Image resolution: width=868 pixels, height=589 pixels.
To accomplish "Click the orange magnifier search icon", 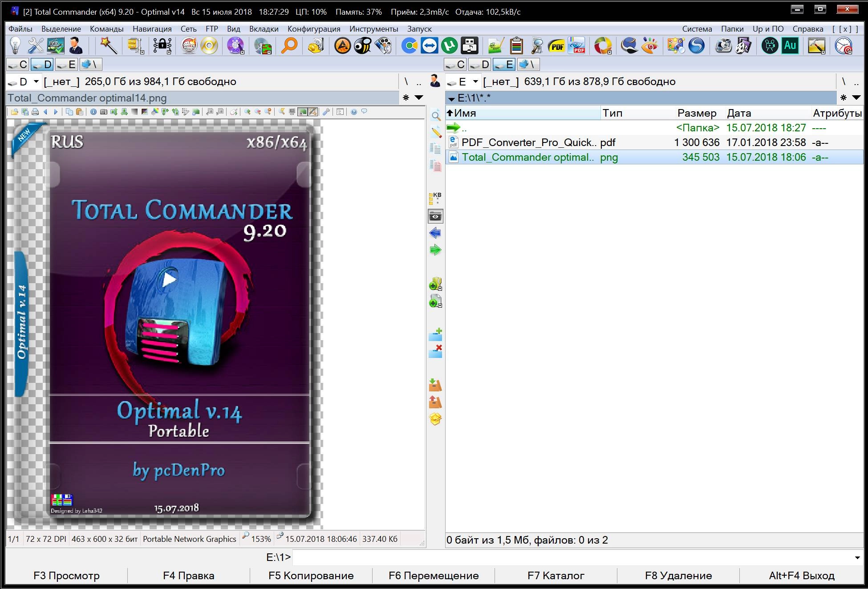I will click(x=289, y=45).
